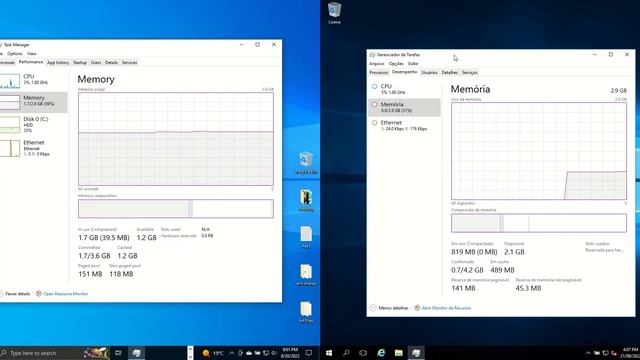Show hidden tray icons on left taskbar
640x360 pixels.
pos(232,353)
